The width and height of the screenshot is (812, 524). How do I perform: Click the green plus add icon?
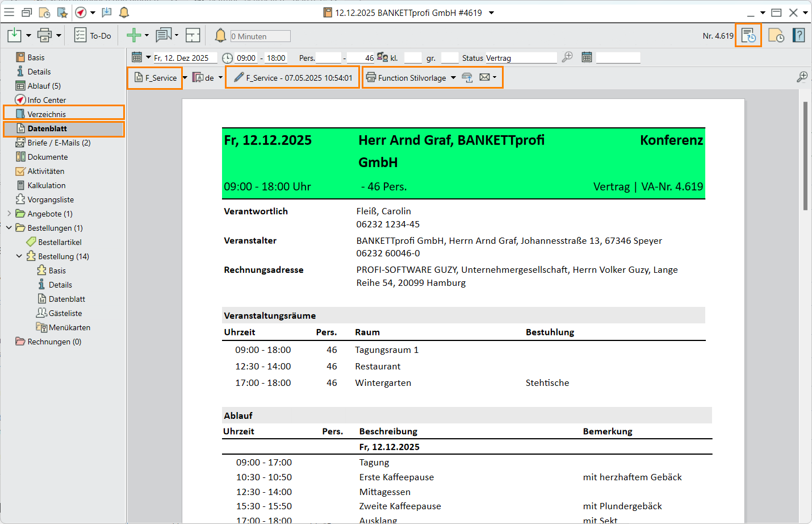coord(133,36)
